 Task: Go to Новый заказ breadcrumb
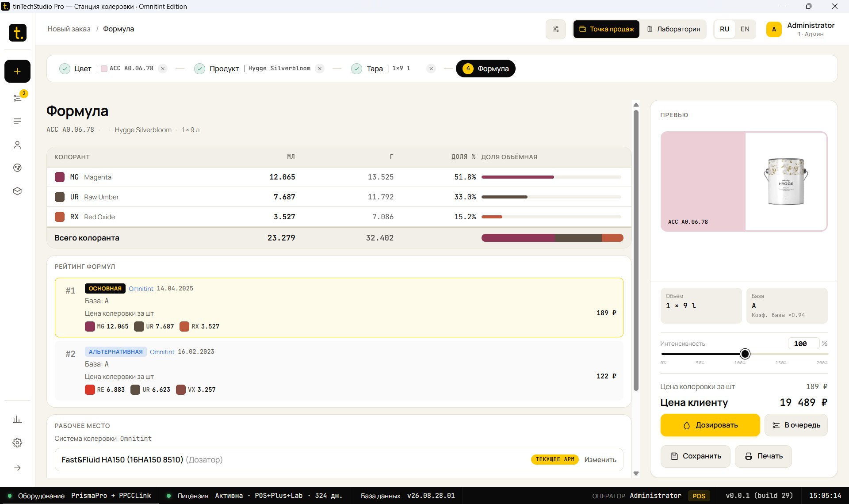click(69, 29)
